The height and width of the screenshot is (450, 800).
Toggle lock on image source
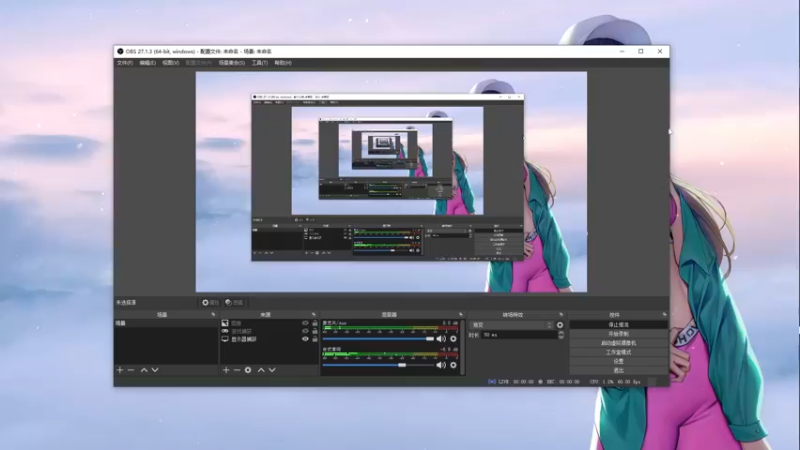pyautogui.click(x=315, y=323)
